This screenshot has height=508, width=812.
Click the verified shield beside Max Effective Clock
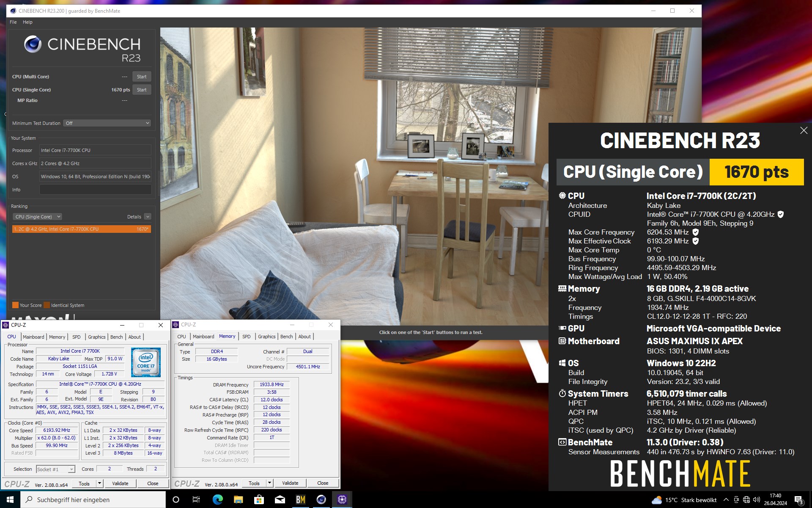pos(695,241)
